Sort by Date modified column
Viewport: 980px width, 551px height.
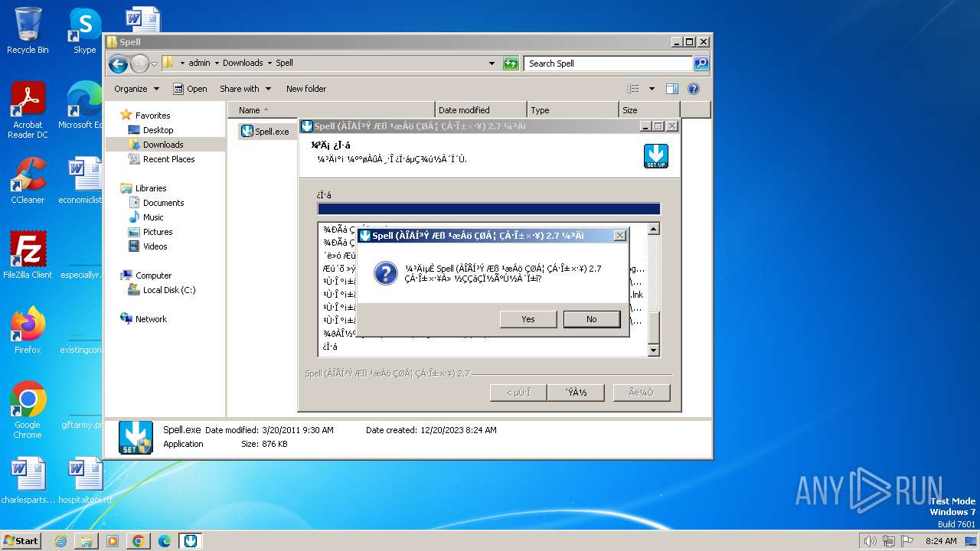click(x=481, y=110)
